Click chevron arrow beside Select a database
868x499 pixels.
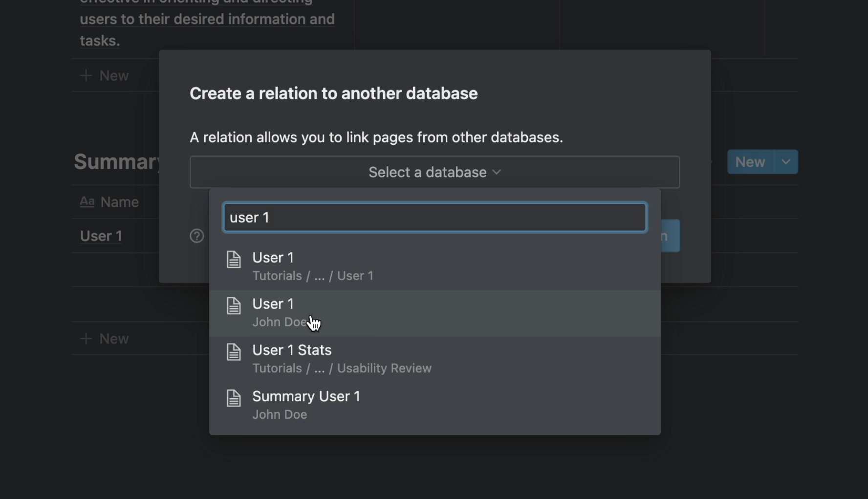497,172
